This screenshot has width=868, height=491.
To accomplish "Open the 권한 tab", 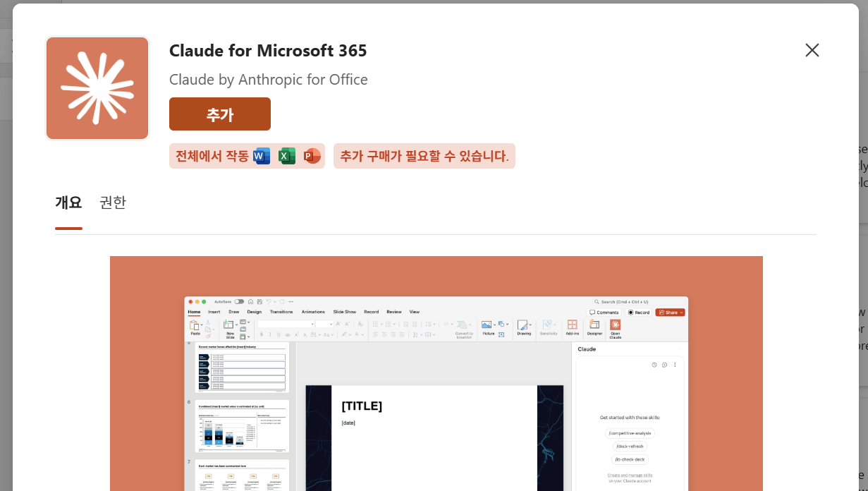I will [x=113, y=202].
